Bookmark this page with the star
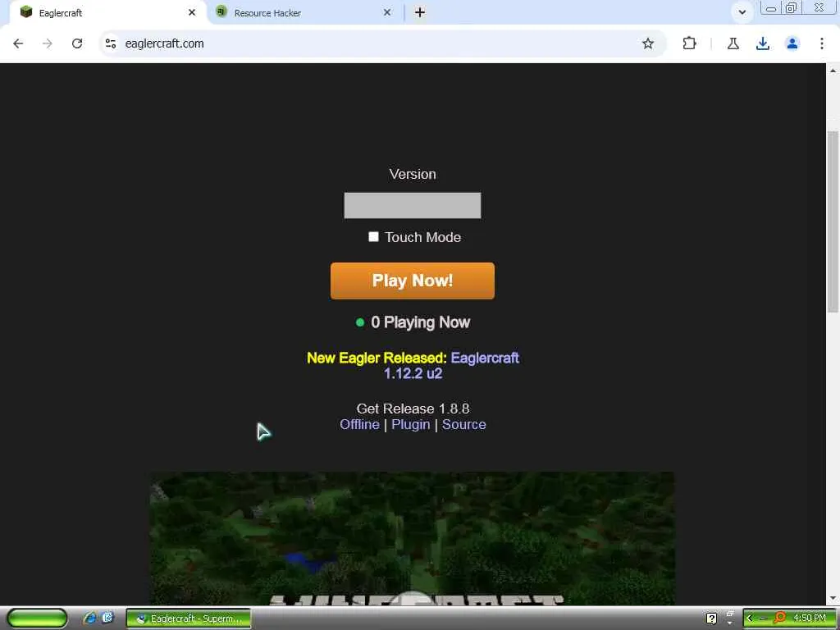Image resolution: width=840 pixels, height=630 pixels. click(x=648, y=43)
